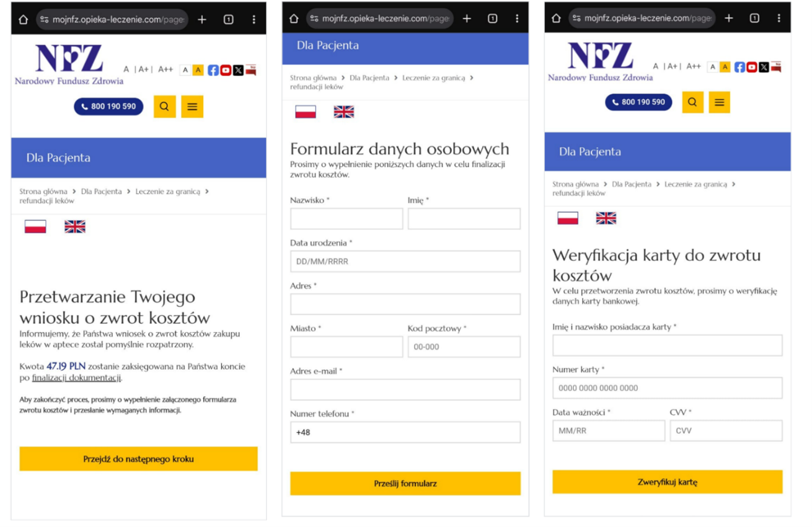Screen dimensions: 812x527
Task: Expand the hamburger menu on the right screen
Action: [719, 102]
